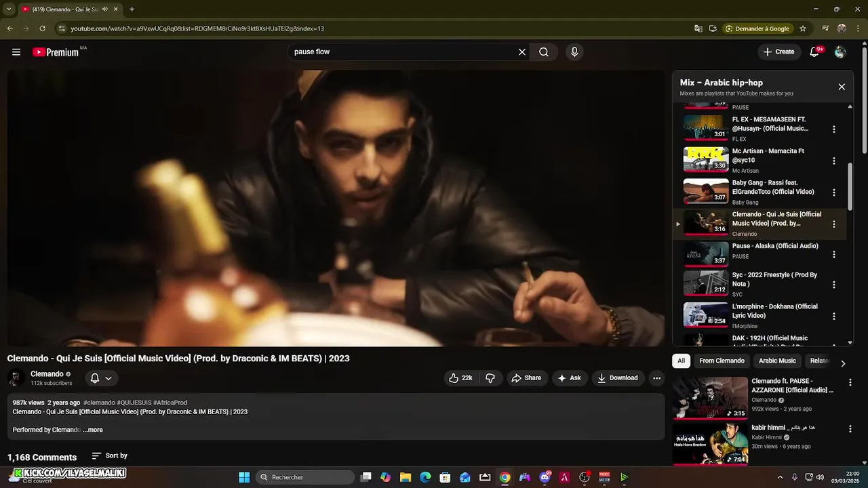
Task: Expand description with ...more
Action: 93,430
